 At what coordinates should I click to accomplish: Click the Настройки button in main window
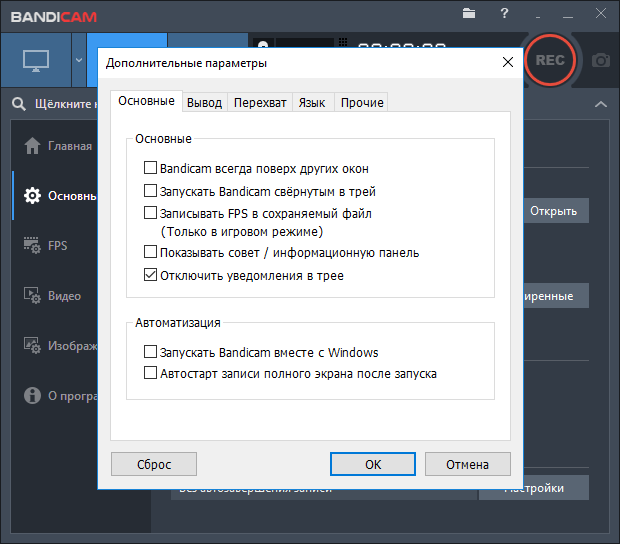(x=556, y=488)
